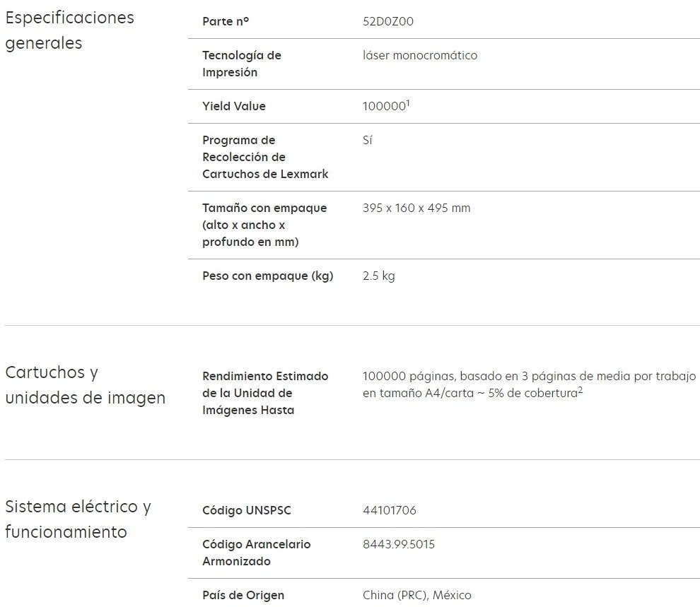Click the 2.5 kg weight value
Image resolution: width=700 pixels, height=607 pixels.
[x=379, y=276]
